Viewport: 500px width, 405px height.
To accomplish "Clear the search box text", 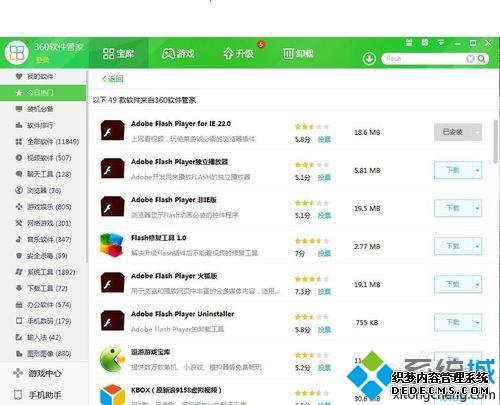I will point(470,59).
